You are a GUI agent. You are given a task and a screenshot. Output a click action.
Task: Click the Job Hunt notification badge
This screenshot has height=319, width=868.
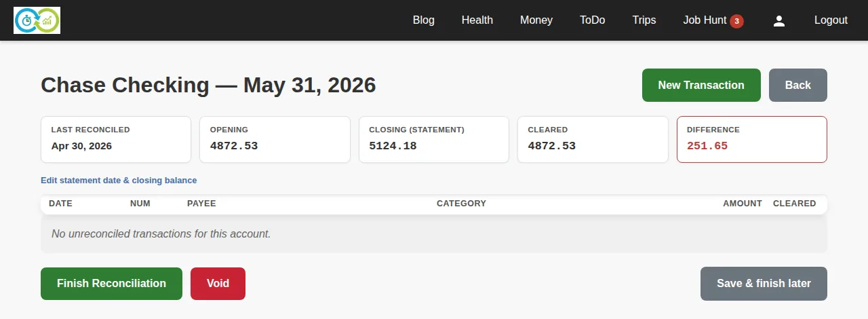tap(736, 21)
